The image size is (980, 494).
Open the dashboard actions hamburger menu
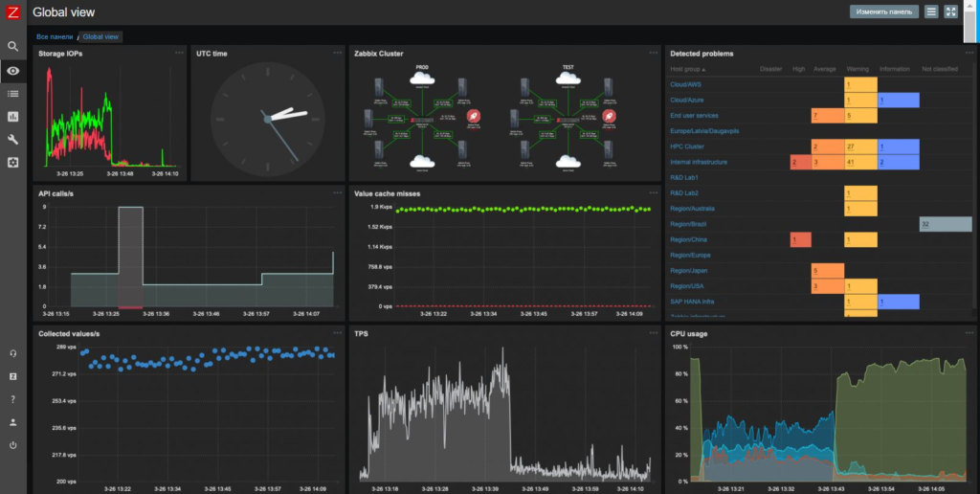click(x=931, y=11)
